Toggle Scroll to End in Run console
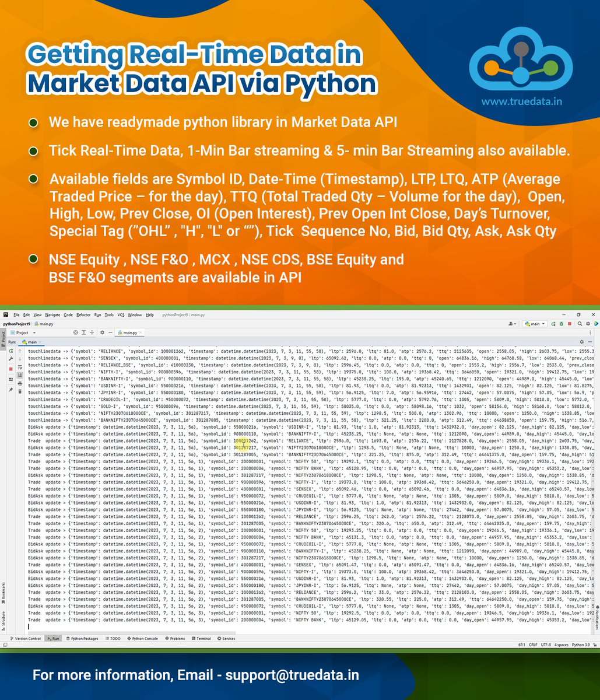600x700 pixels. click(20, 375)
